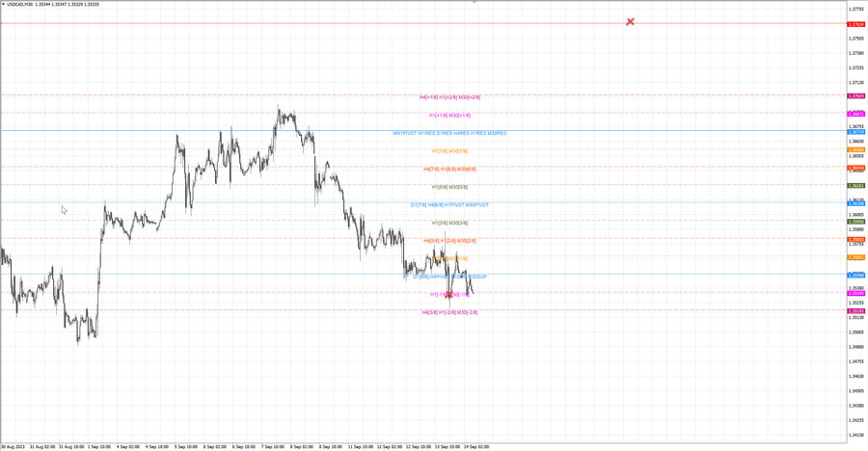This screenshot has height=451, width=868.
Task: Click the 14 Sep 02:00 time axis label
Action: (x=476, y=446)
